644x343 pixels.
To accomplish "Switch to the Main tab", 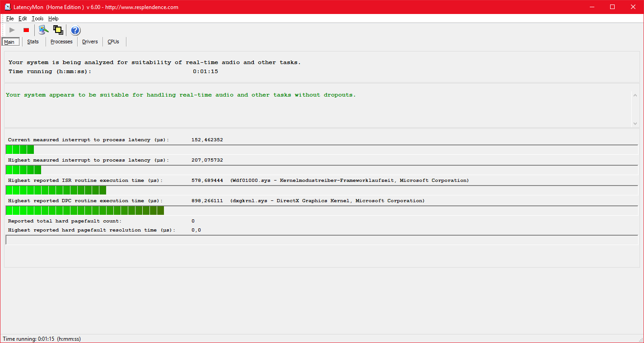I will pyautogui.click(x=10, y=42).
